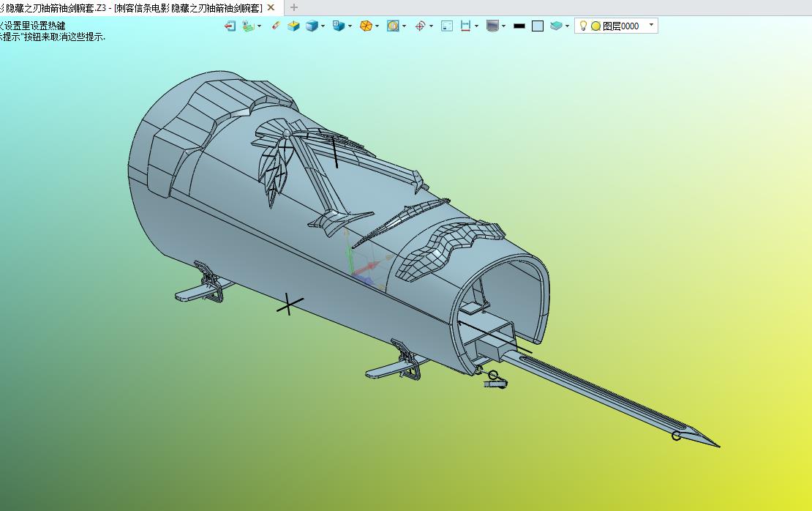812x511 pixels.
Task: Toggle the layer light bulb visibility
Action: click(583, 26)
